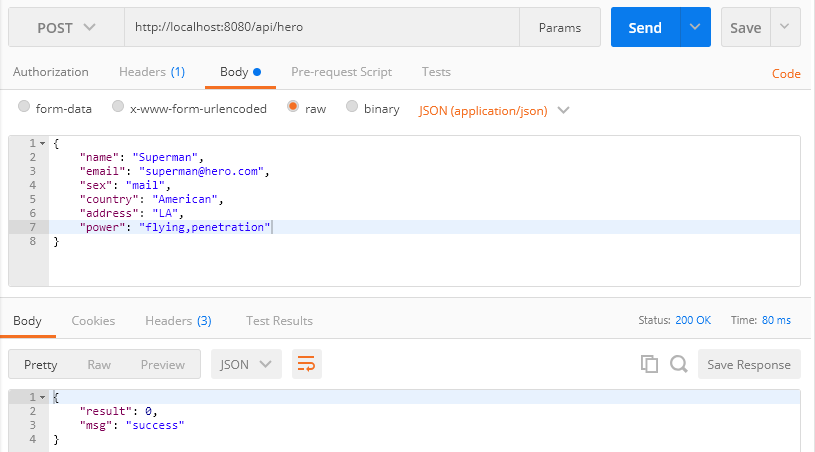Click the Params button
This screenshot has height=452, width=815.
point(560,27)
